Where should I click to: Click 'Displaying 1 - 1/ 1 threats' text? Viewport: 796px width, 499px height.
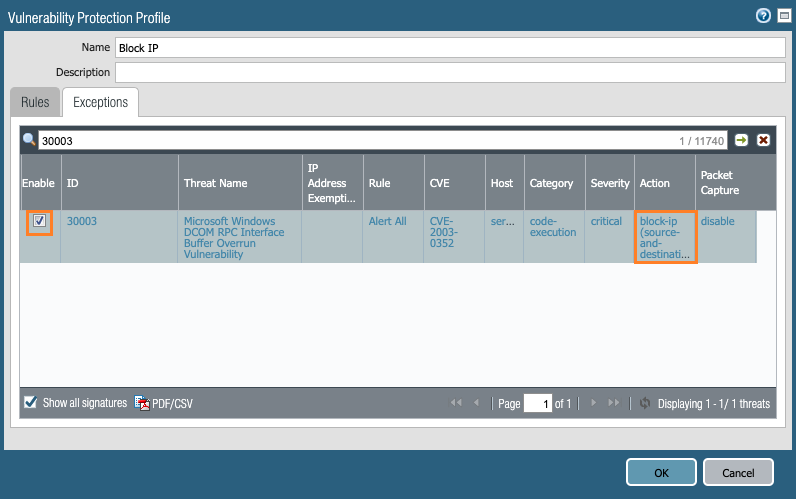pos(714,404)
